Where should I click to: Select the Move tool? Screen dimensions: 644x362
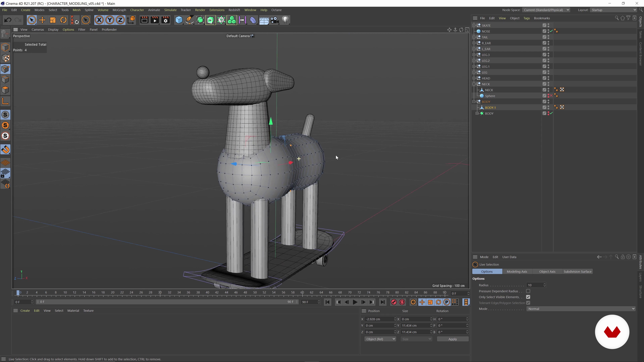click(x=42, y=20)
